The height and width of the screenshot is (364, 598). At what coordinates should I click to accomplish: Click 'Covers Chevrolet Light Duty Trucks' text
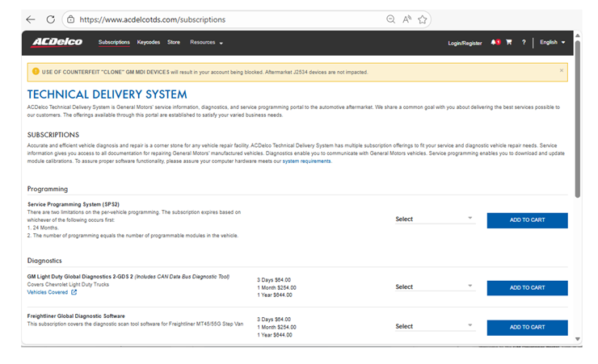point(68,284)
